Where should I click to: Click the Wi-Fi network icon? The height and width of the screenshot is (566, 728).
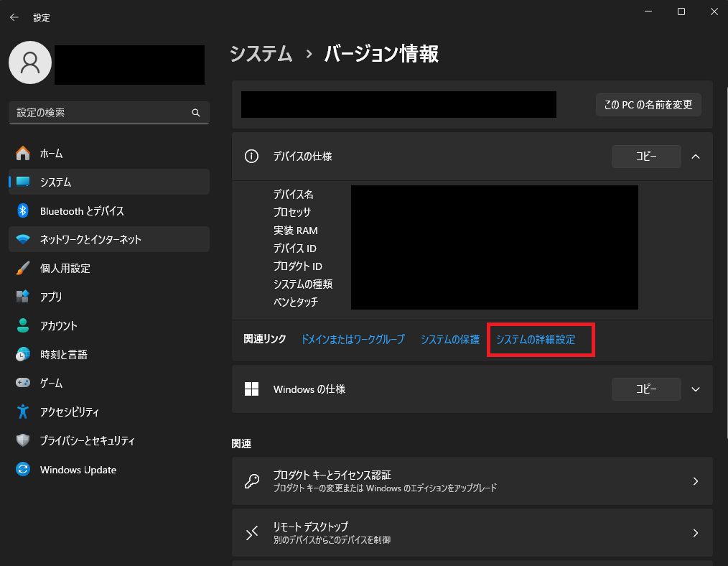tap(23, 240)
